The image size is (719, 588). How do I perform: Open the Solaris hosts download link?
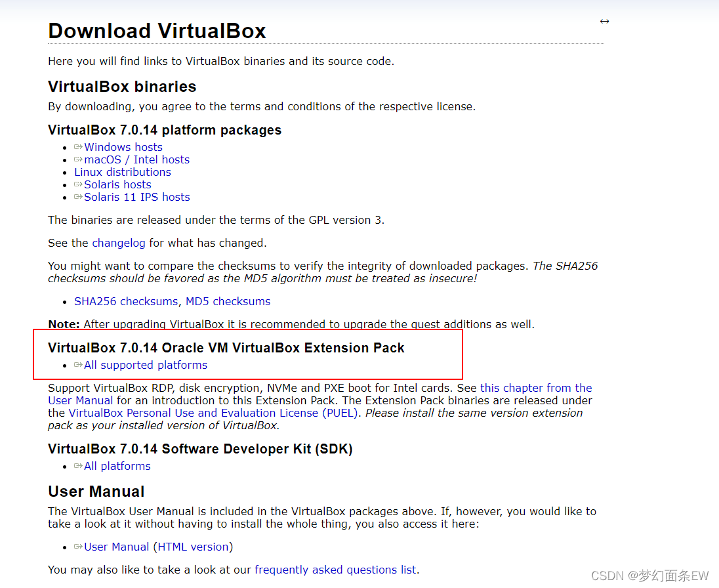click(117, 184)
